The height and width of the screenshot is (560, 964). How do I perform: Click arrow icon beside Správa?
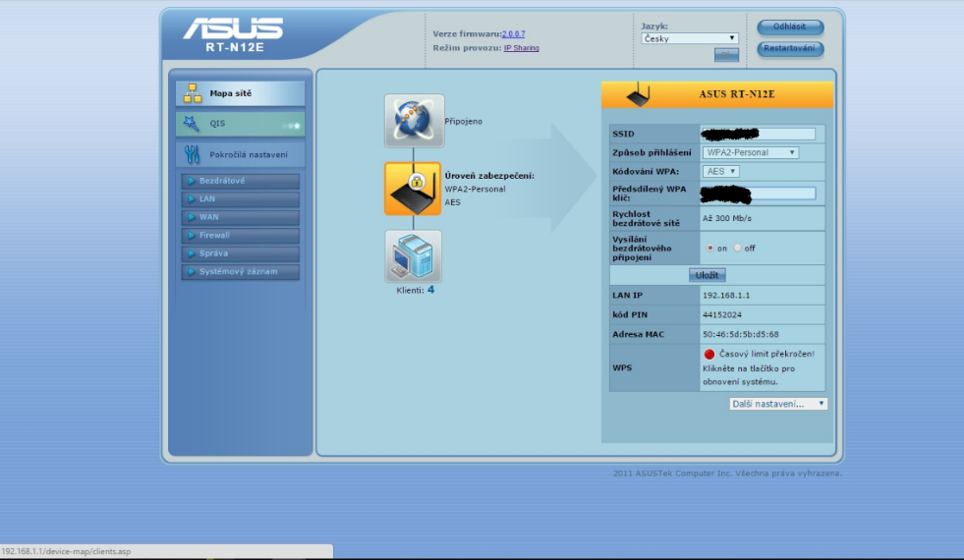(192, 253)
